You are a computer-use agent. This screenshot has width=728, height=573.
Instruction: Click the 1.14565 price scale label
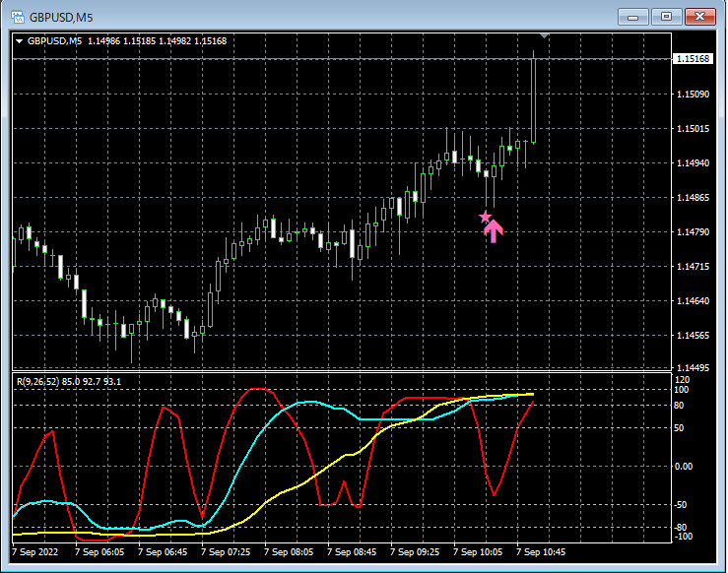coord(693,336)
